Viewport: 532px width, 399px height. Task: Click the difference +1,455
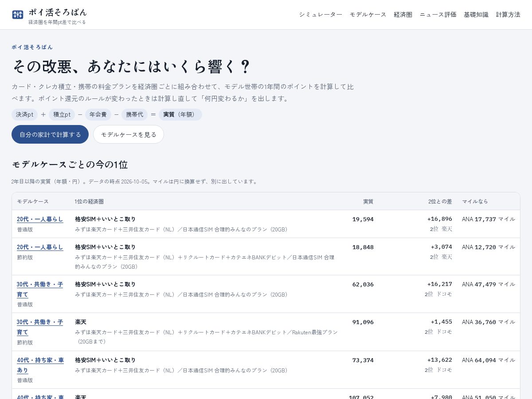click(442, 322)
